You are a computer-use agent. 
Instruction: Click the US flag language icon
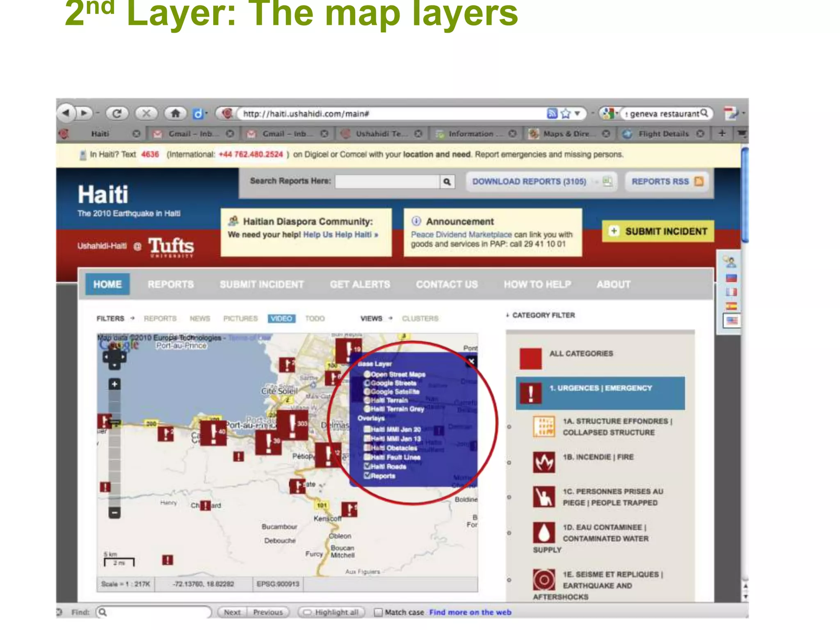(x=731, y=321)
